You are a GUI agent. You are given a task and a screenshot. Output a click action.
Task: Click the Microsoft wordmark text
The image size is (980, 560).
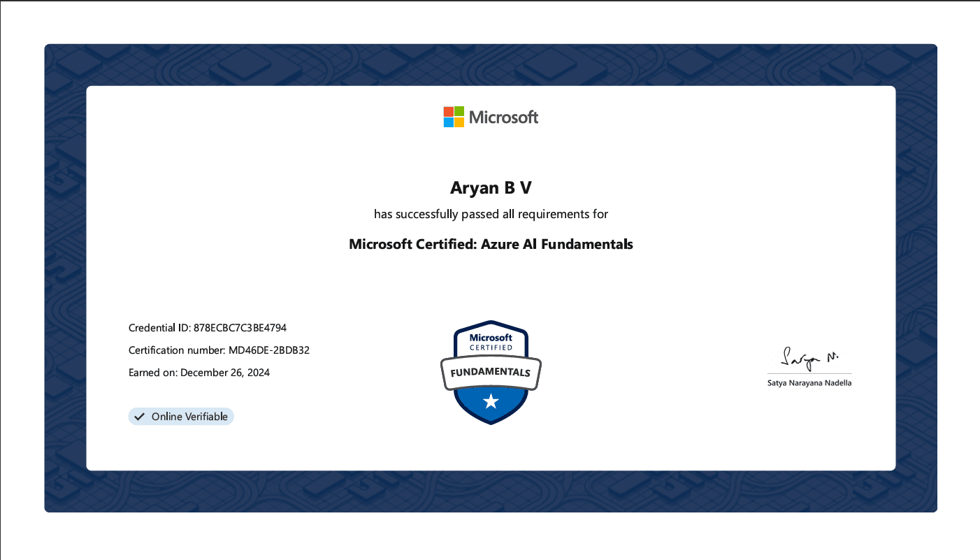[x=504, y=117]
